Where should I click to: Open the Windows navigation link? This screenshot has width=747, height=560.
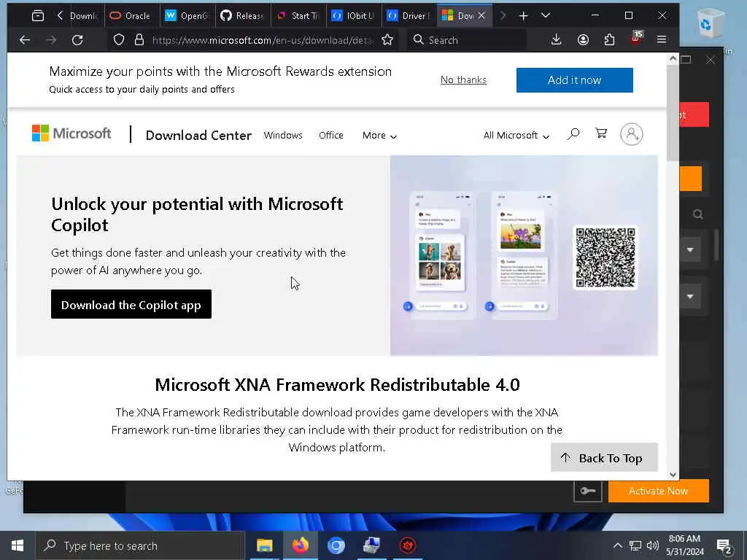[283, 135]
